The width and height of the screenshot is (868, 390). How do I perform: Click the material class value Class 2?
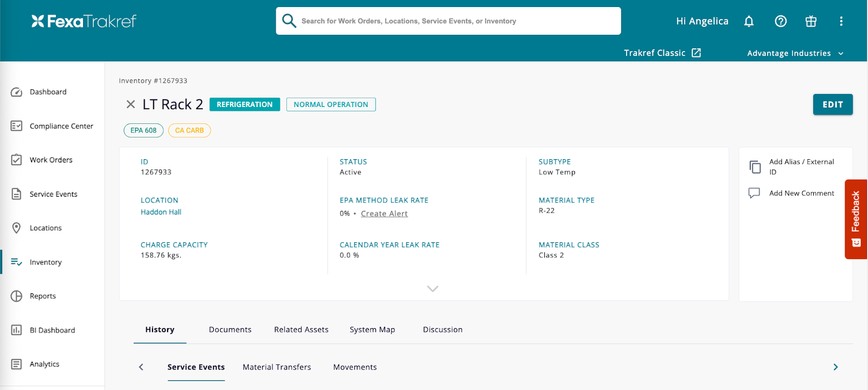click(x=551, y=255)
